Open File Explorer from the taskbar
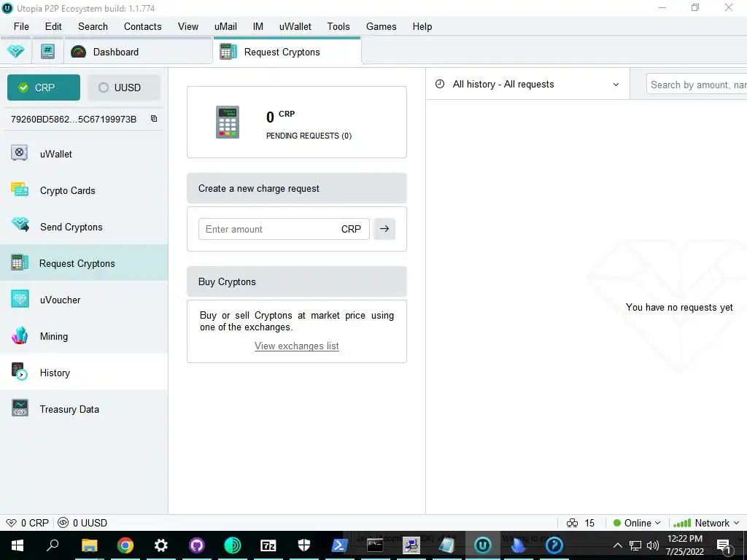The width and height of the screenshot is (747, 560). 89,545
